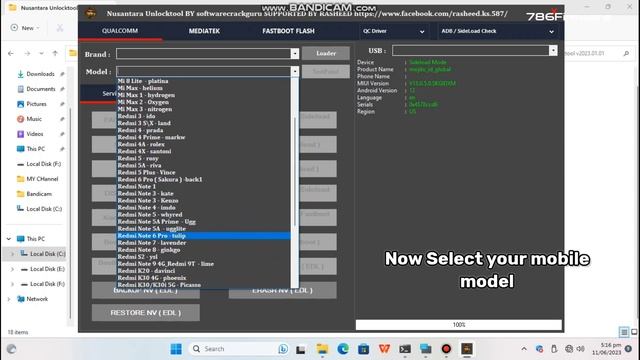The width and height of the screenshot is (640, 360).
Task: Click the Brand input field
Action: (204, 53)
